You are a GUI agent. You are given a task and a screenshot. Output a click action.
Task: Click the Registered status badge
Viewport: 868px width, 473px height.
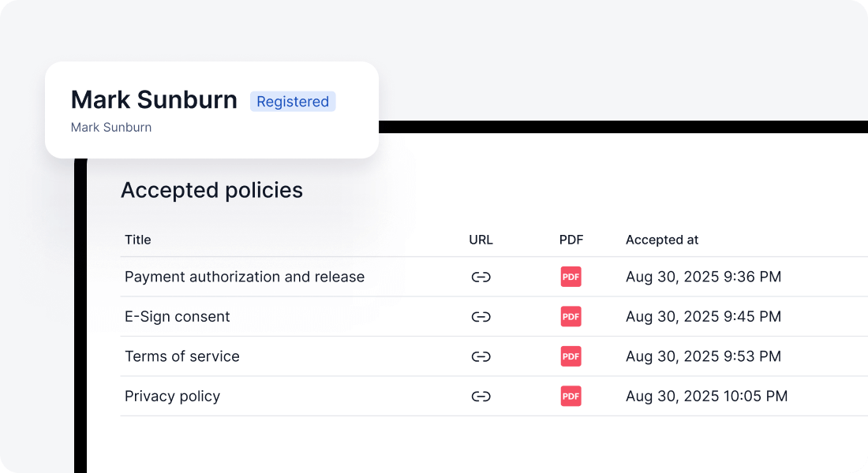(293, 101)
